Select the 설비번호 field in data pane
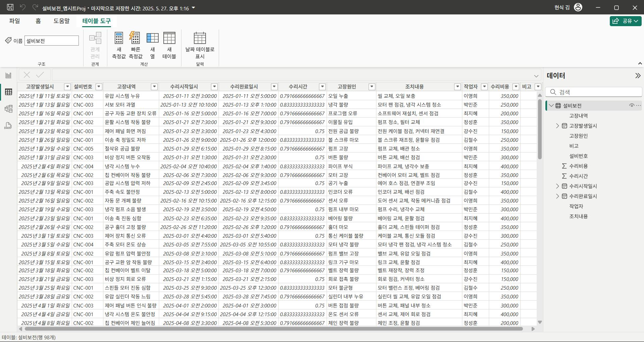The image size is (644, 342). tap(578, 156)
